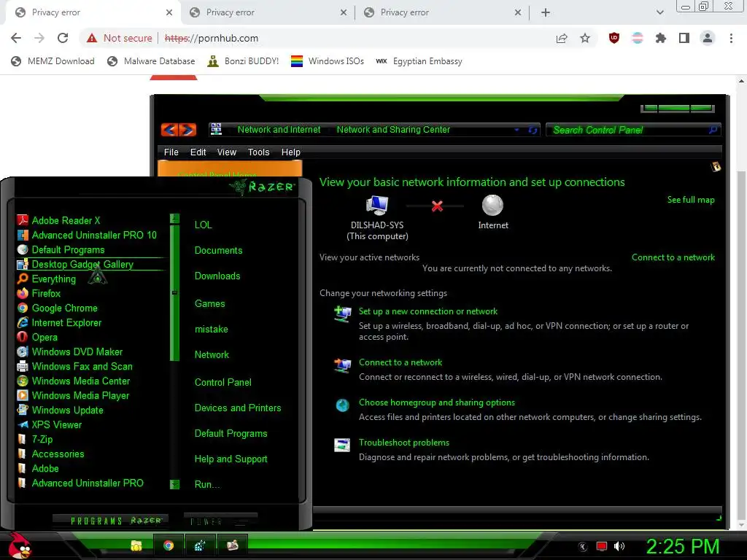Open Chrome three-dot menu
The image size is (747, 560).
(x=731, y=38)
